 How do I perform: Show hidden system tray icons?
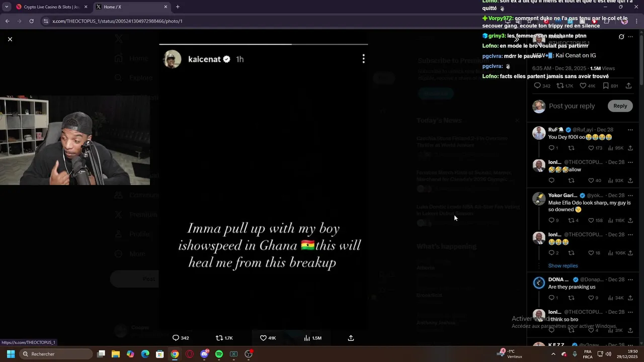click(x=553, y=354)
